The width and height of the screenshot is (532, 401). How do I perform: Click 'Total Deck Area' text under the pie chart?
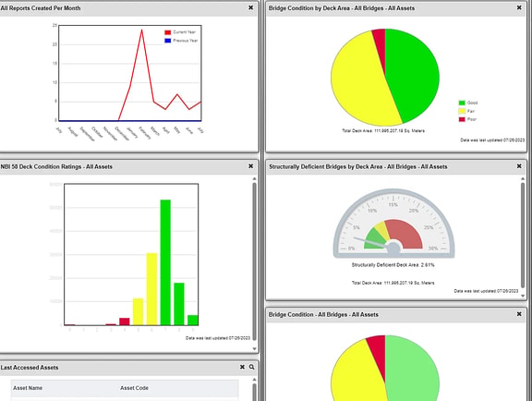tap(383, 130)
